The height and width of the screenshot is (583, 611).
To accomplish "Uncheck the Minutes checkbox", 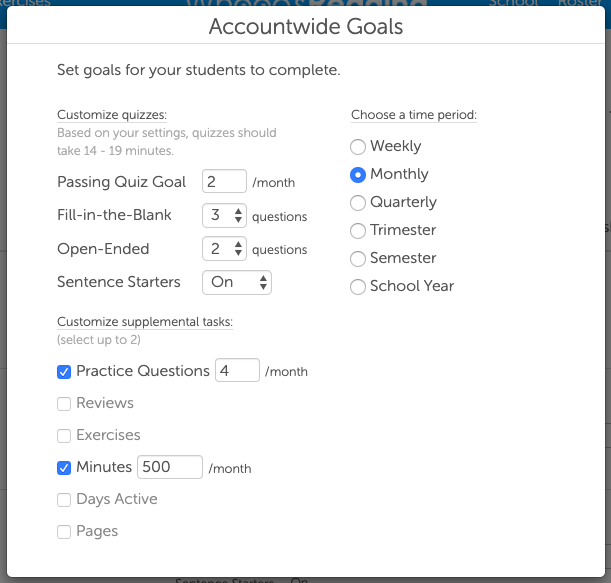I will pyautogui.click(x=64, y=467).
